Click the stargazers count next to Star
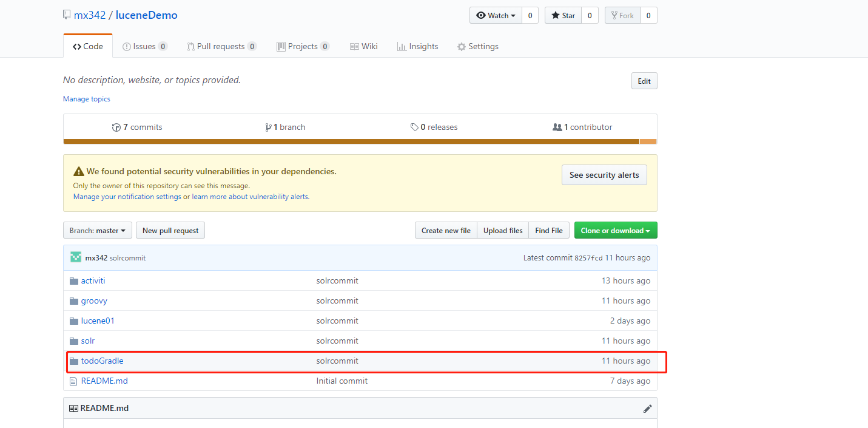Viewport: 868px width, 428px height. pos(590,15)
